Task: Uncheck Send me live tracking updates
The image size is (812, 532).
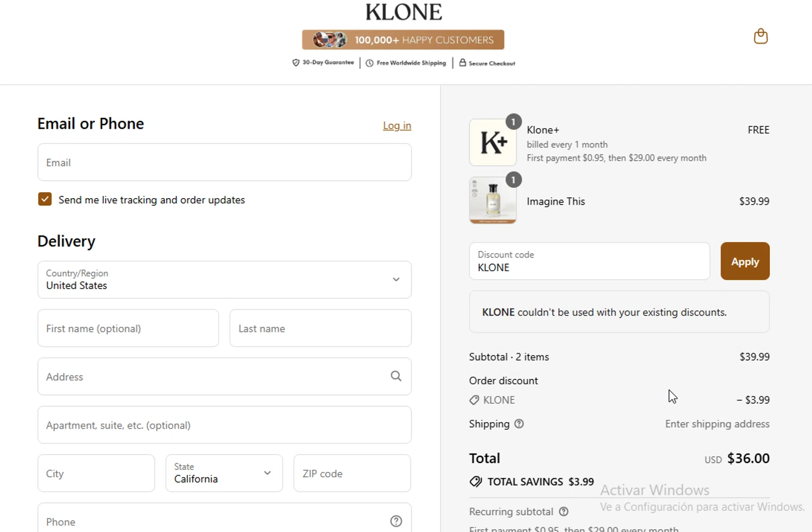Action: (x=45, y=199)
